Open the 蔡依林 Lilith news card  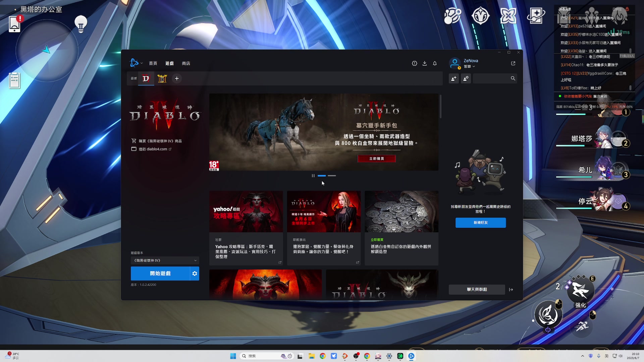[324, 228]
